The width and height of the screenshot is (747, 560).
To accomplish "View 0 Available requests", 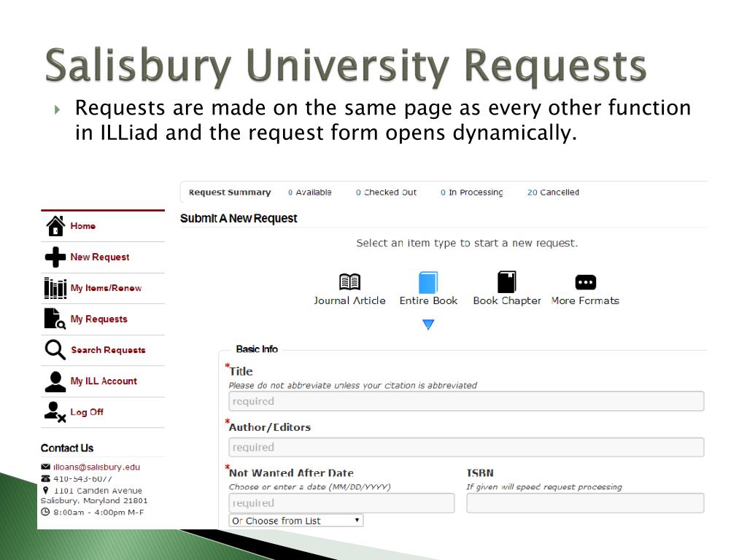I will click(309, 192).
